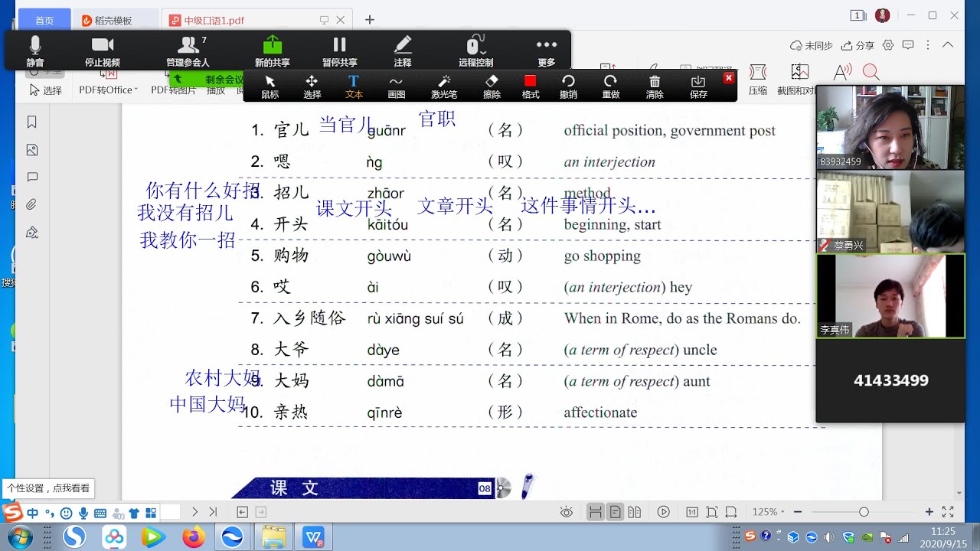This screenshot has width=980, height=551.
Task: Click the 压缩 compress tool
Action: [x=758, y=80]
